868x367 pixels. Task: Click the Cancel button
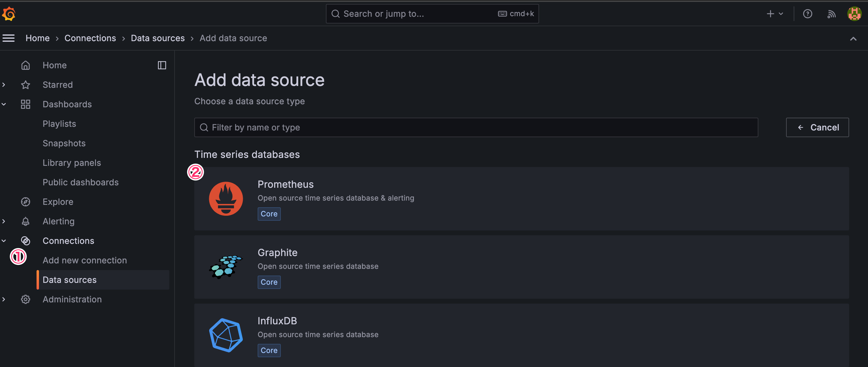(x=817, y=127)
